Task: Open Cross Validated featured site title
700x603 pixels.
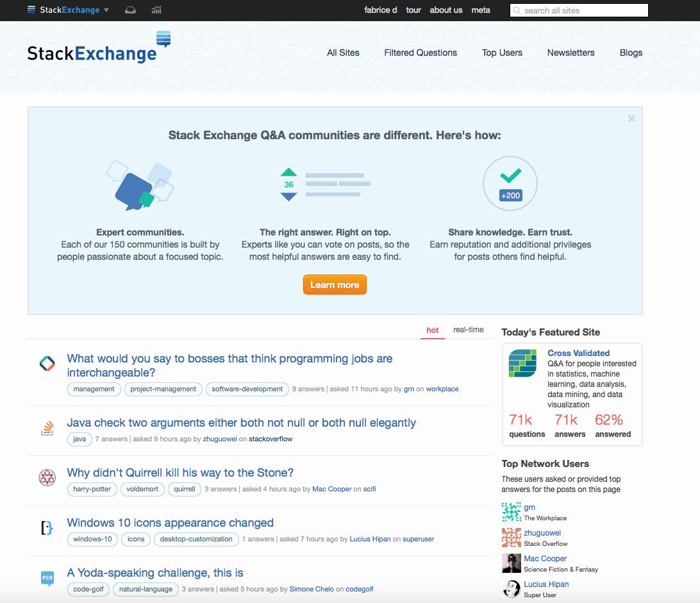Action: (x=579, y=353)
